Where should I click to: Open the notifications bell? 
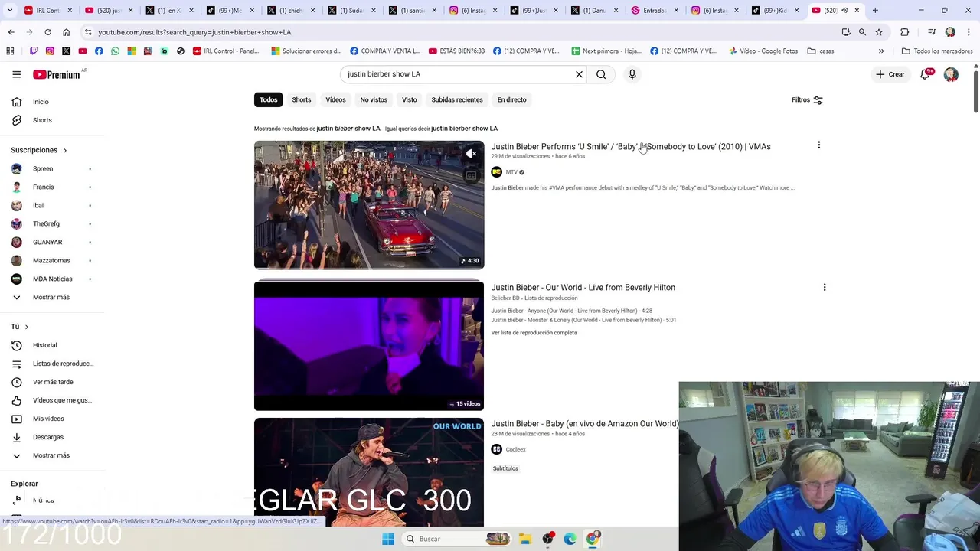(925, 74)
